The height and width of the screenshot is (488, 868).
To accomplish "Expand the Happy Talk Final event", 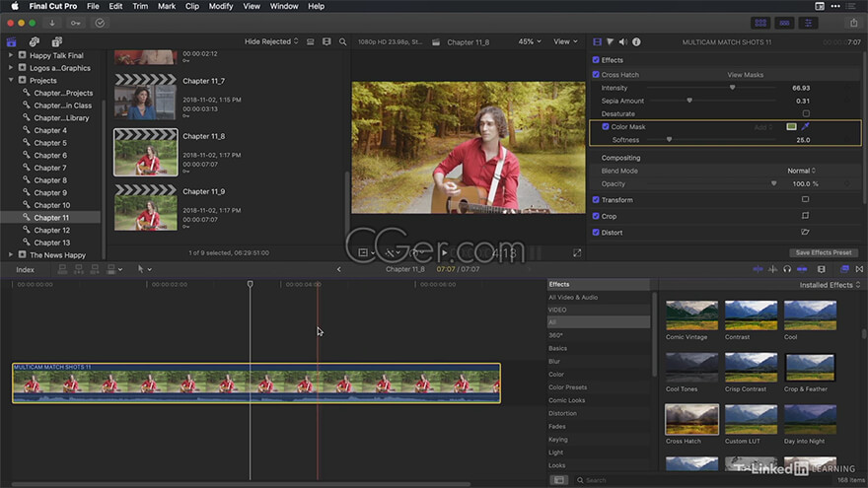I will point(11,55).
